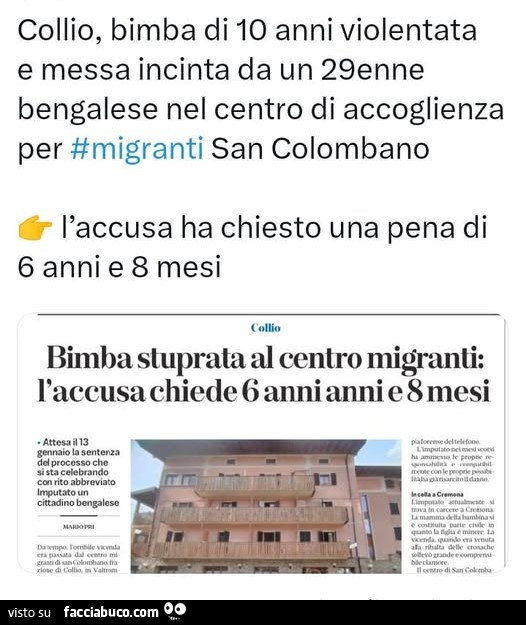This screenshot has width=526, height=625.
Task: Click the tweet text starting Collio, bimba
Action: (x=261, y=89)
